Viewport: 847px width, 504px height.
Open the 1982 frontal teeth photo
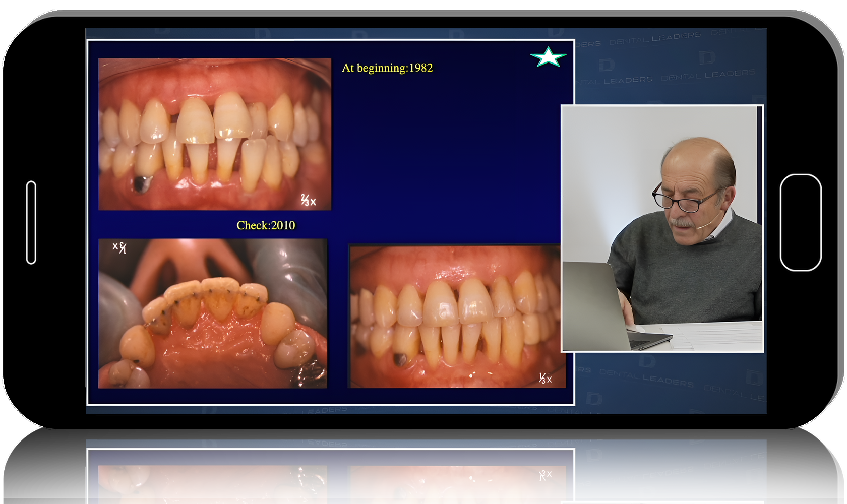215,134
